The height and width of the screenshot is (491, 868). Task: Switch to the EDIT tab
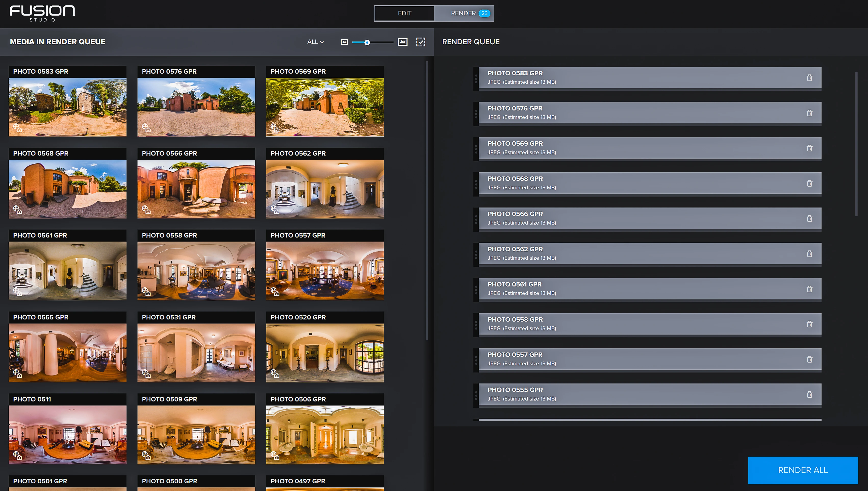click(404, 13)
